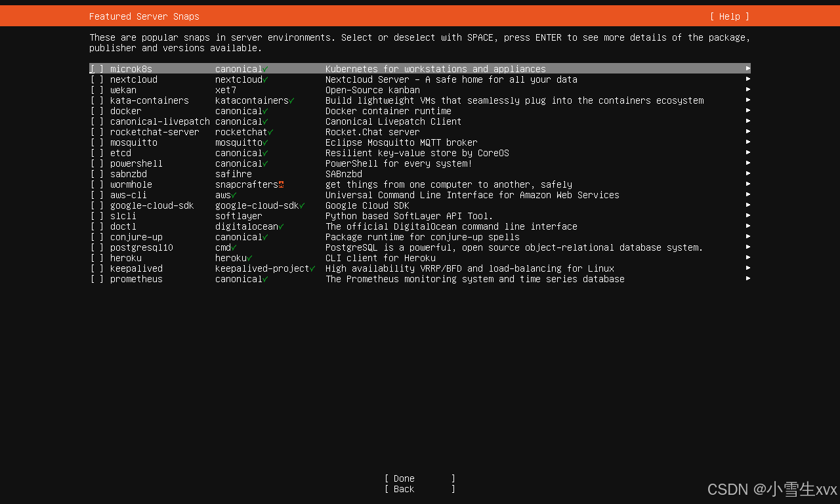The image size is (840, 504).
Task: Toggle the canonical-livepatch checkbox
Action: click(x=97, y=121)
